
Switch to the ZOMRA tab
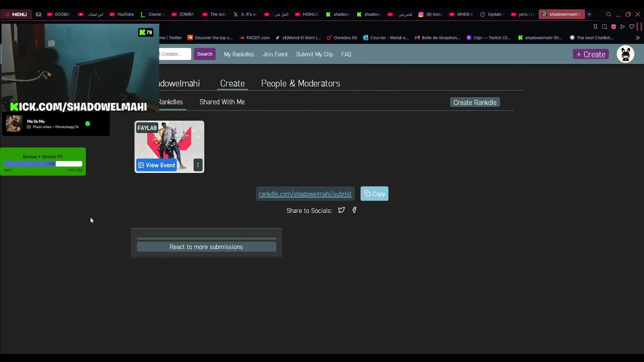coord(183,14)
